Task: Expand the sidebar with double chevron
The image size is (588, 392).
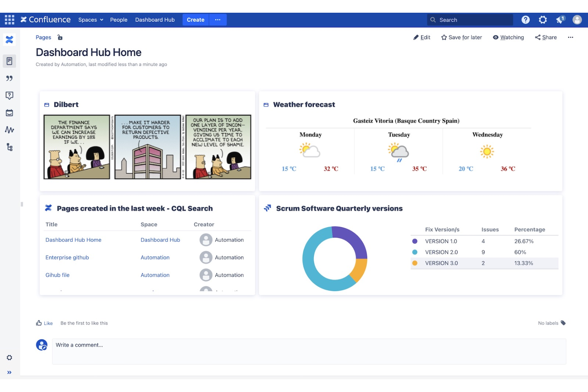Action: (10, 373)
